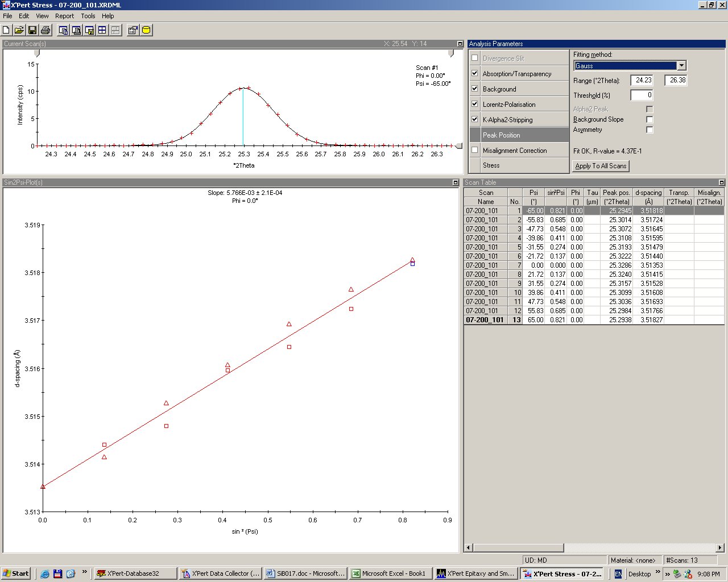Click the window-print toolbar icon beside the copy icon
Screen dimensions: 728x582
pyautogui.click(x=76, y=30)
